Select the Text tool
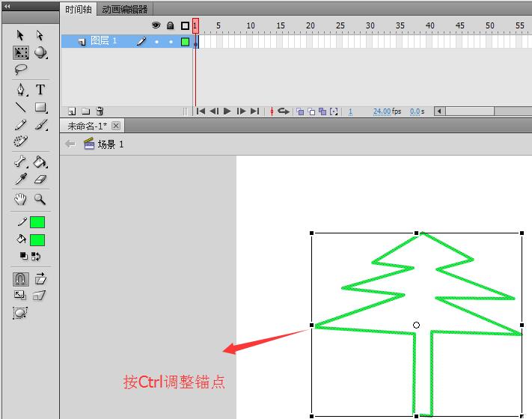 point(40,90)
